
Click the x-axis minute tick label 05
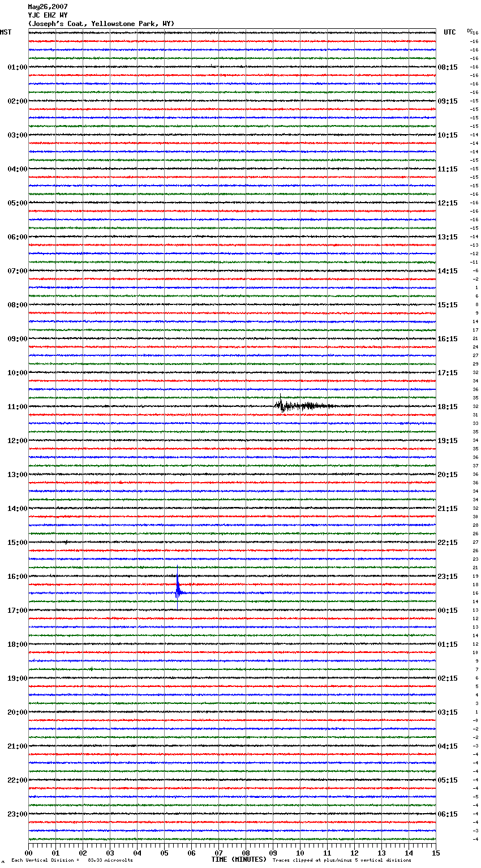[164, 853]
